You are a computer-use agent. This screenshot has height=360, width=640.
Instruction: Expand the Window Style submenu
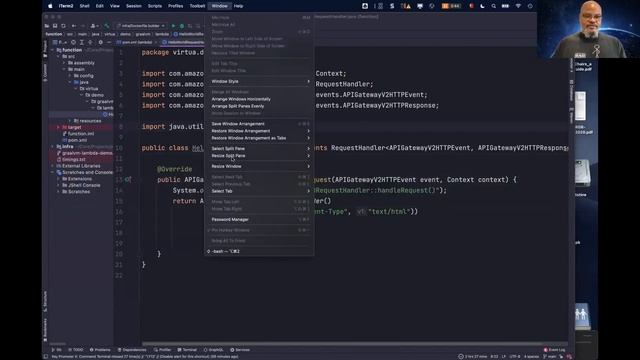[x=259, y=81]
